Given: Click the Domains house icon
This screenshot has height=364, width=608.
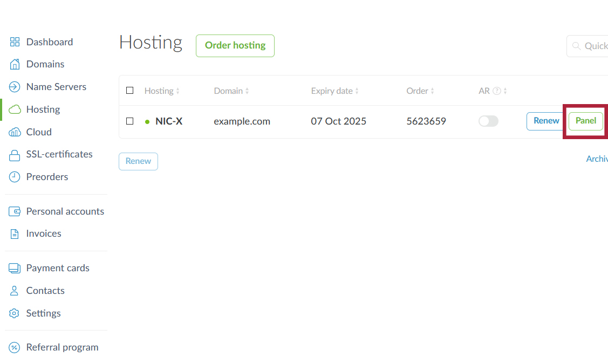Looking at the screenshot, I should (15, 64).
